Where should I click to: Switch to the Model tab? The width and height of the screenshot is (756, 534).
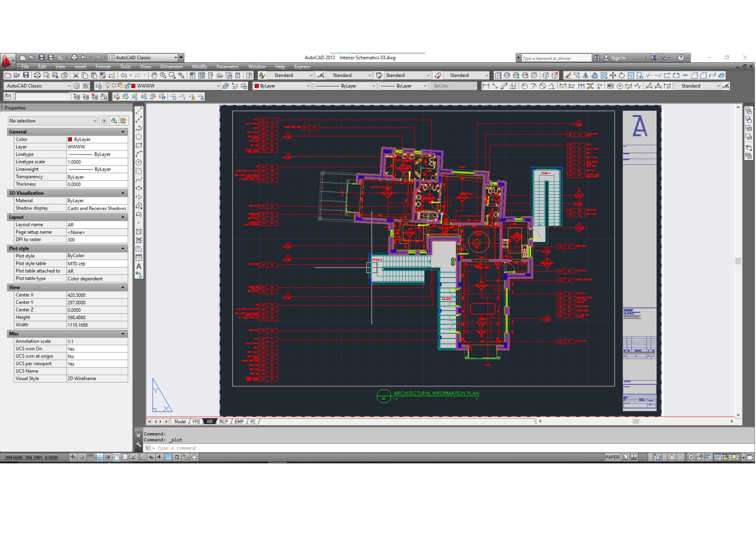coord(180,421)
